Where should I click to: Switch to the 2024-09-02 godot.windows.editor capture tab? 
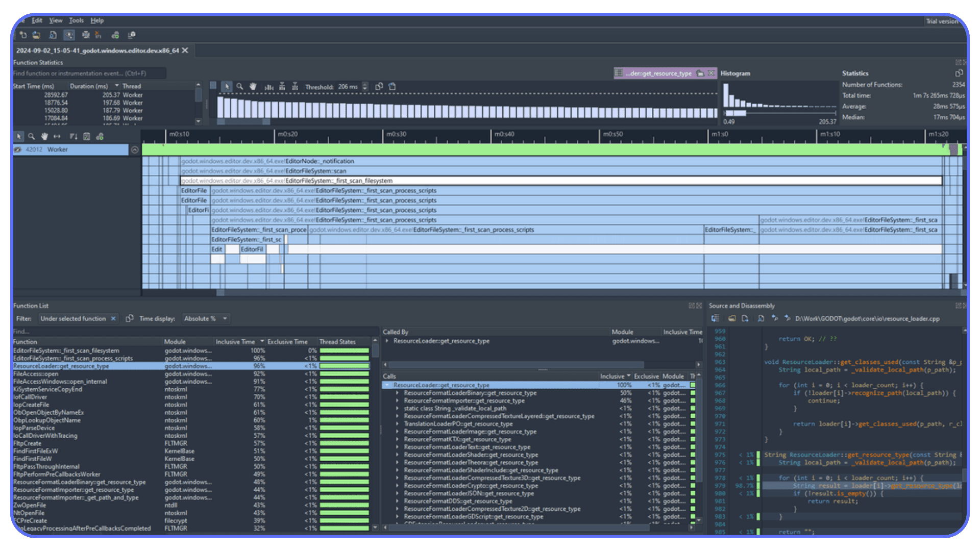[97, 51]
